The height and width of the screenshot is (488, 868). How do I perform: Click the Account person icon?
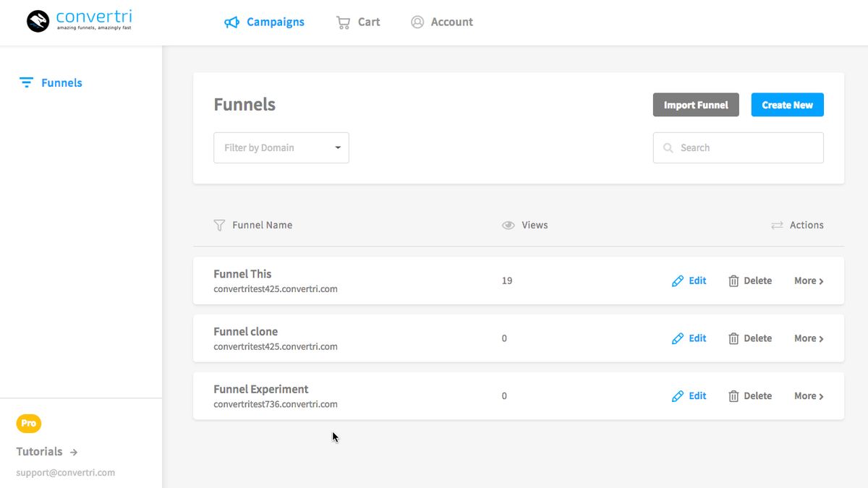[x=417, y=22]
